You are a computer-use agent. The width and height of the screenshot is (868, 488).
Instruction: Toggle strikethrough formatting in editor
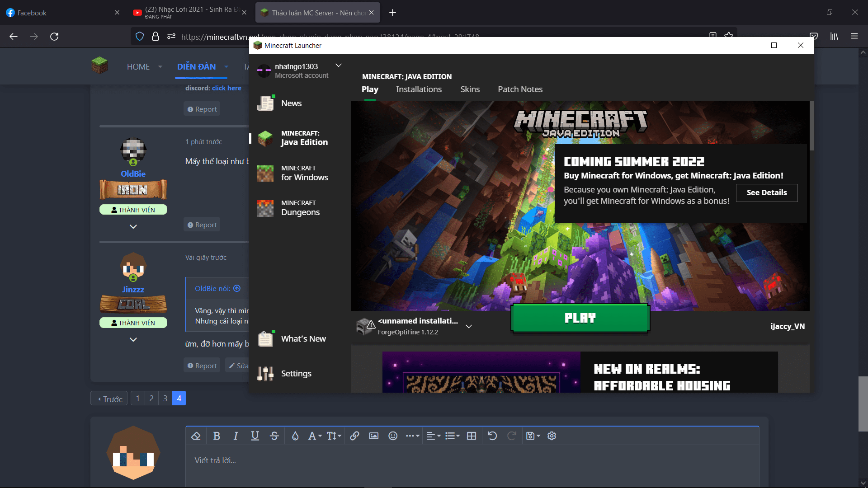pos(274,436)
